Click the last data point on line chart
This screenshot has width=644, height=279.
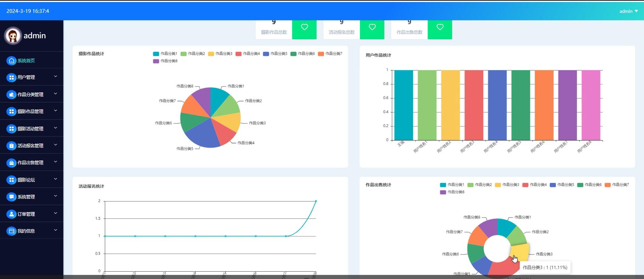click(316, 201)
